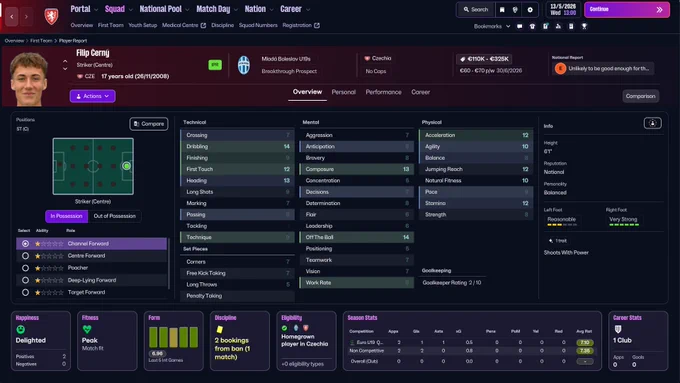Click the eligibility green check icon

[284, 328]
